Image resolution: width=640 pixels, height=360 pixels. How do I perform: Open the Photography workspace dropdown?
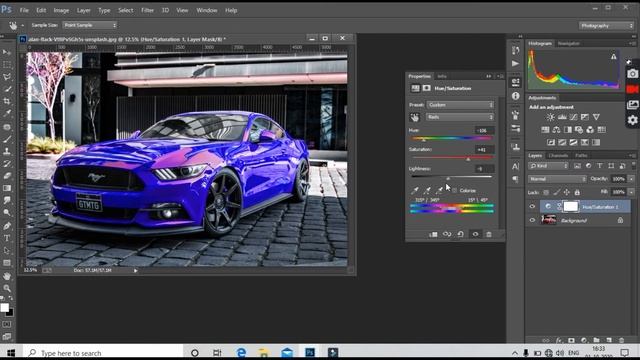606,26
